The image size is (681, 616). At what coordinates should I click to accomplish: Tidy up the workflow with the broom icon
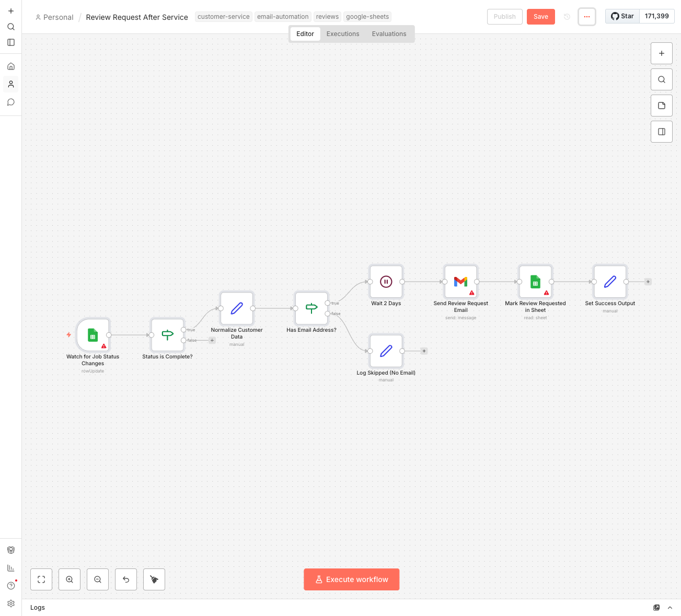point(154,579)
